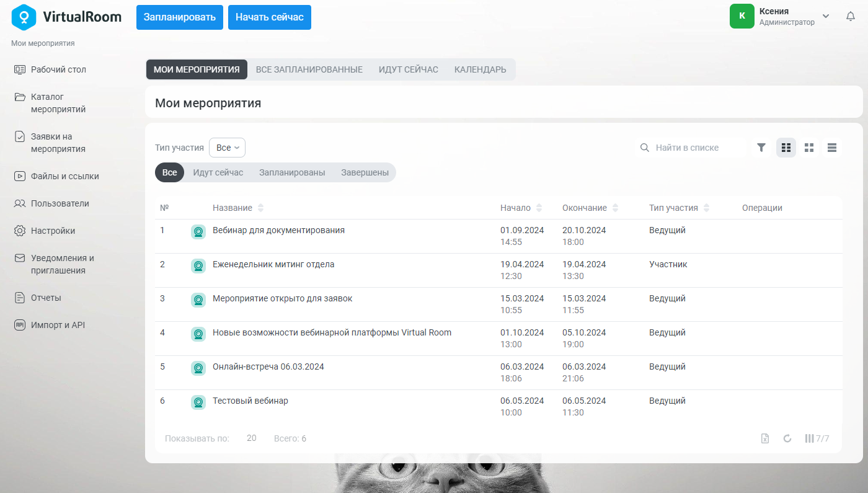Open the column settings 7/7 icon

click(817, 438)
